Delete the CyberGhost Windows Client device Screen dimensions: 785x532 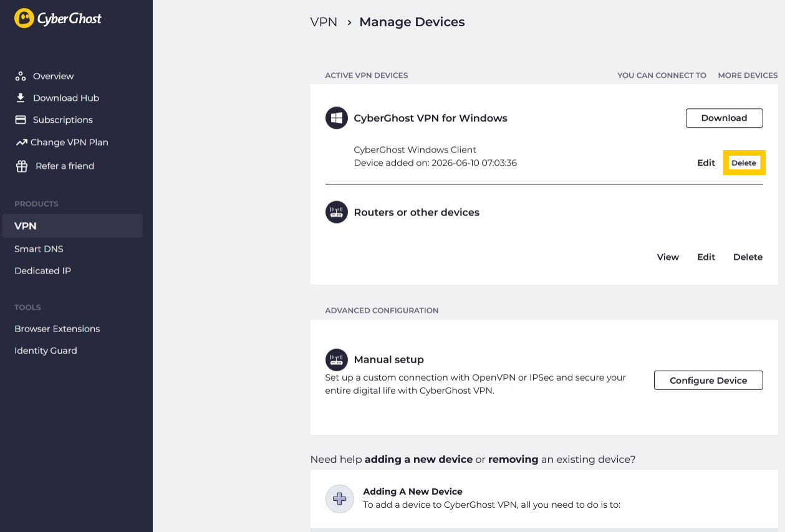point(744,163)
